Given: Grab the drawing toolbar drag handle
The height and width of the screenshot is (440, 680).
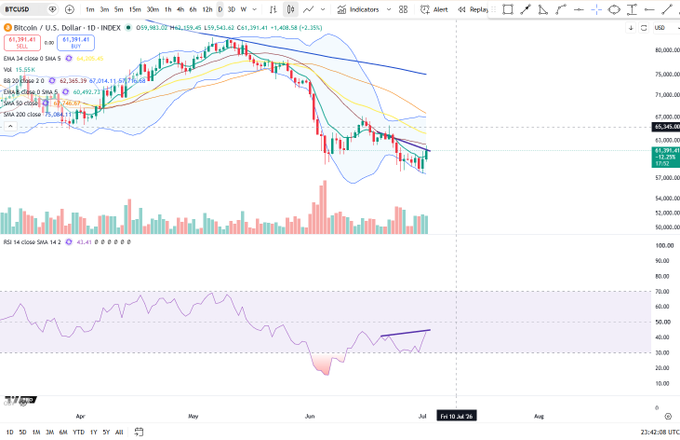Looking at the screenshot, I should click(493, 10).
